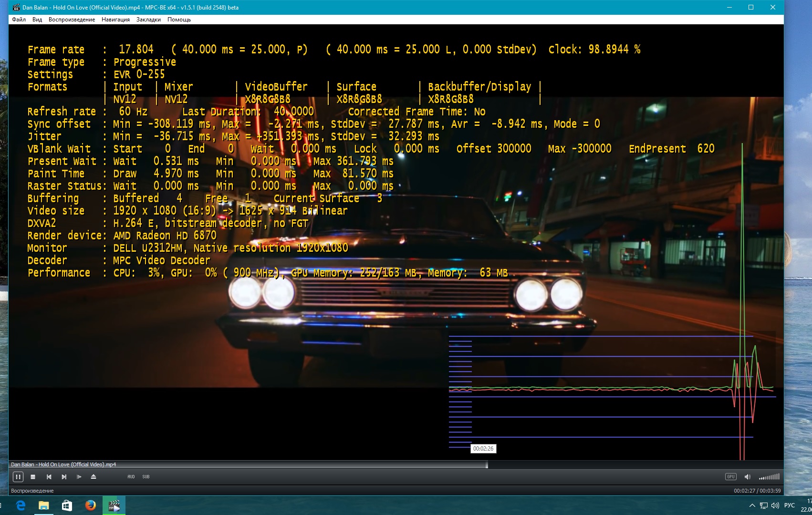Launch Microsoft Edge from the taskbar
812x515 pixels.
pyautogui.click(x=21, y=505)
